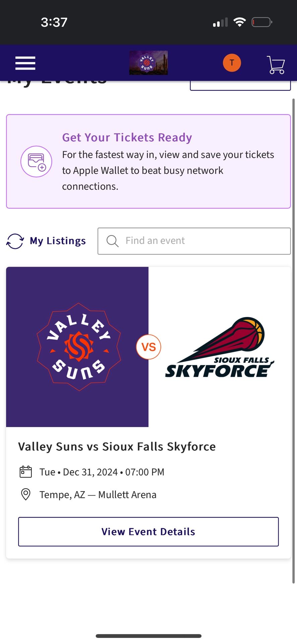The width and height of the screenshot is (297, 644).
Task: Open My Listings
Action: pyautogui.click(x=58, y=241)
